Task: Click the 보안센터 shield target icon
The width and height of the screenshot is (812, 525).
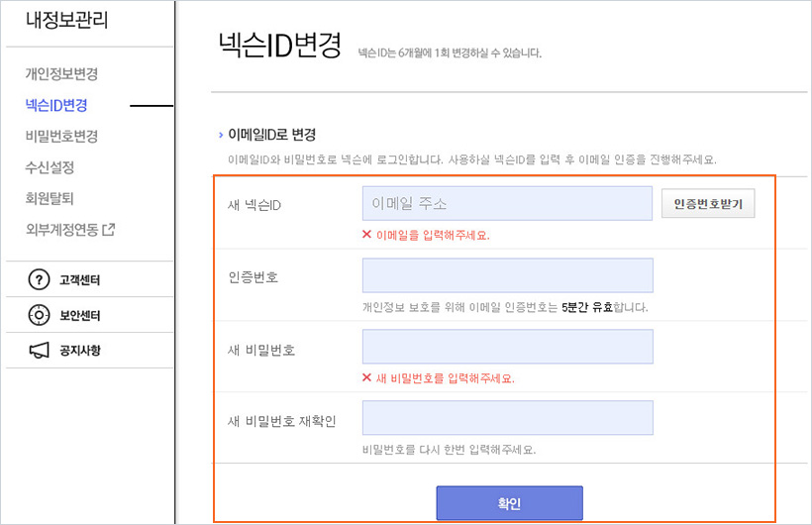Action: [x=39, y=316]
